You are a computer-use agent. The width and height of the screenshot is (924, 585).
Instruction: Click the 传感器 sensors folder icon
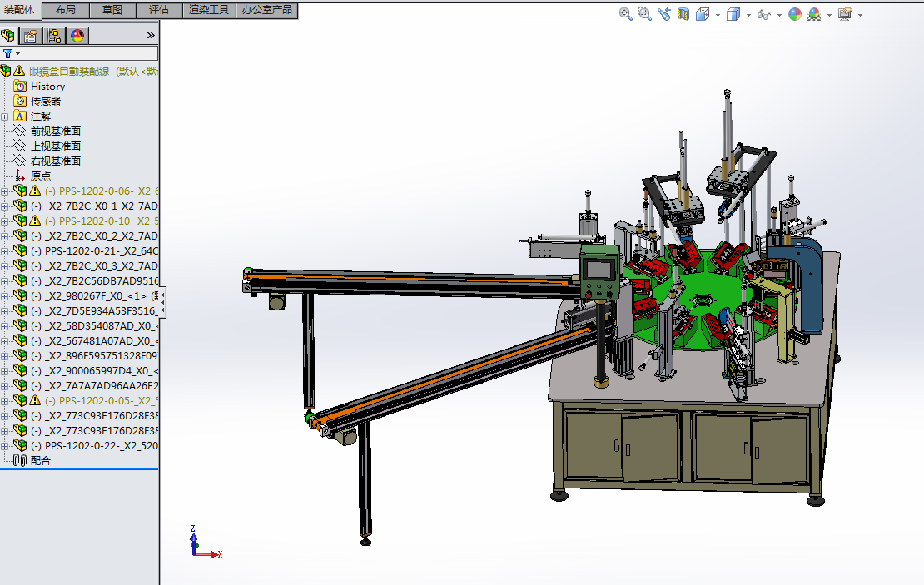[x=20, y=101]
